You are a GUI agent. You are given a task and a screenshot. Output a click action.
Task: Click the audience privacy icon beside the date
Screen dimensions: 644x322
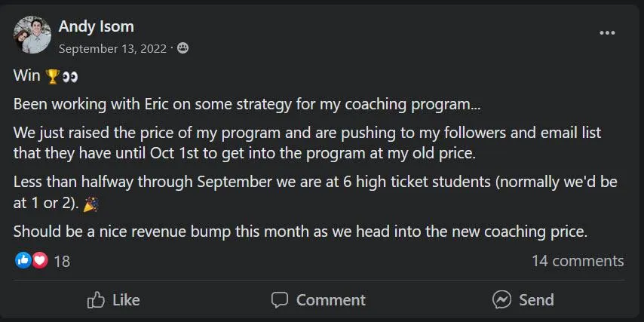coord(182,48)
